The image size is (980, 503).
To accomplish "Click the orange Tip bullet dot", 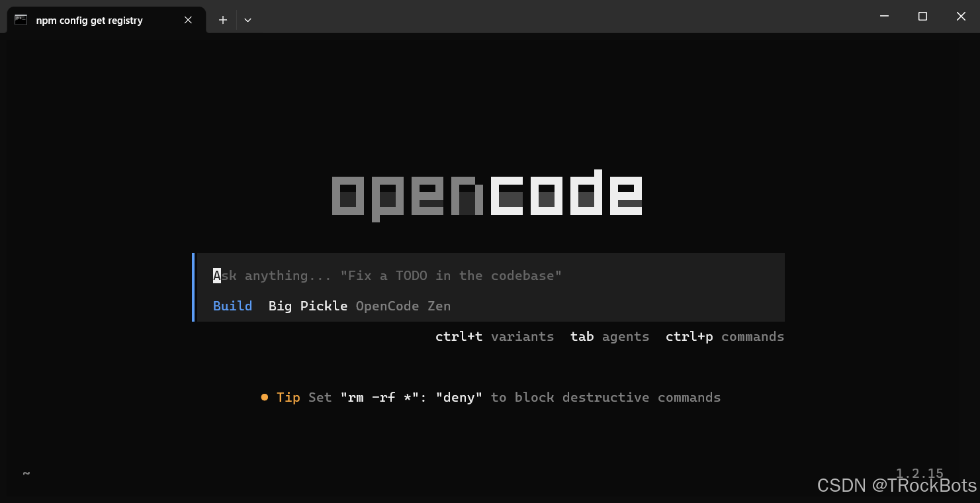I will click(265, 397).
